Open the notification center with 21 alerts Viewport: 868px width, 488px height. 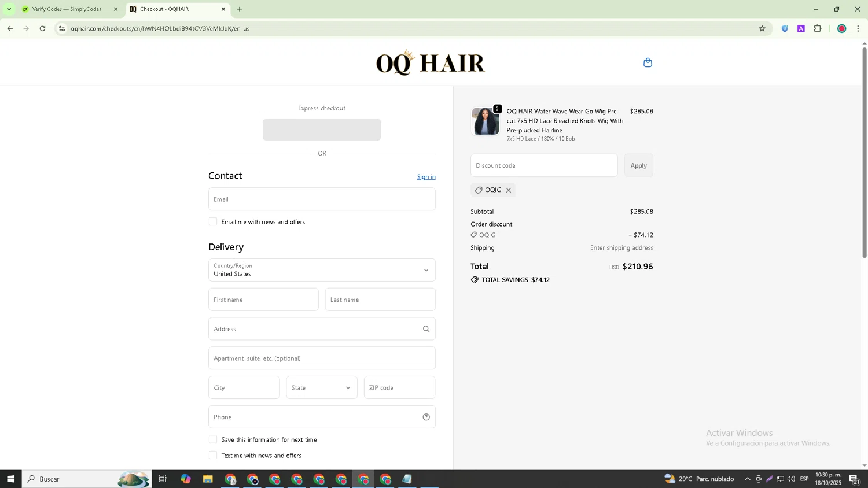[854, 479]
